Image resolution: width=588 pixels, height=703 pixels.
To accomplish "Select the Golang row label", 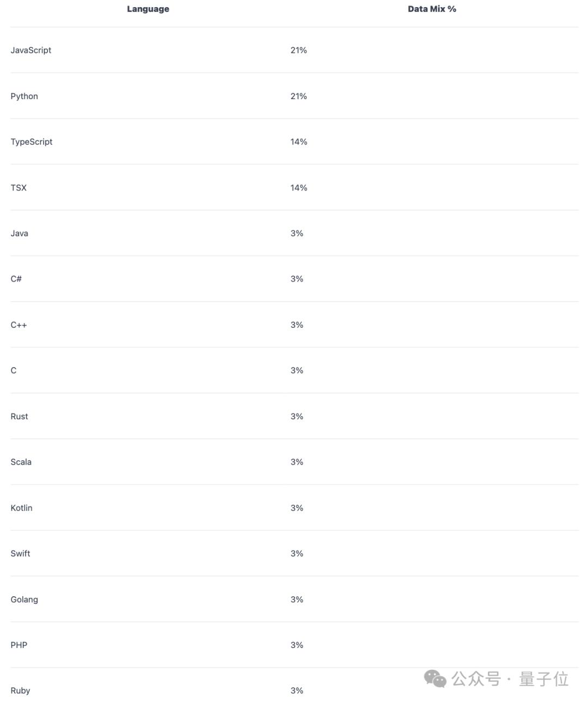I will (24, 599).
